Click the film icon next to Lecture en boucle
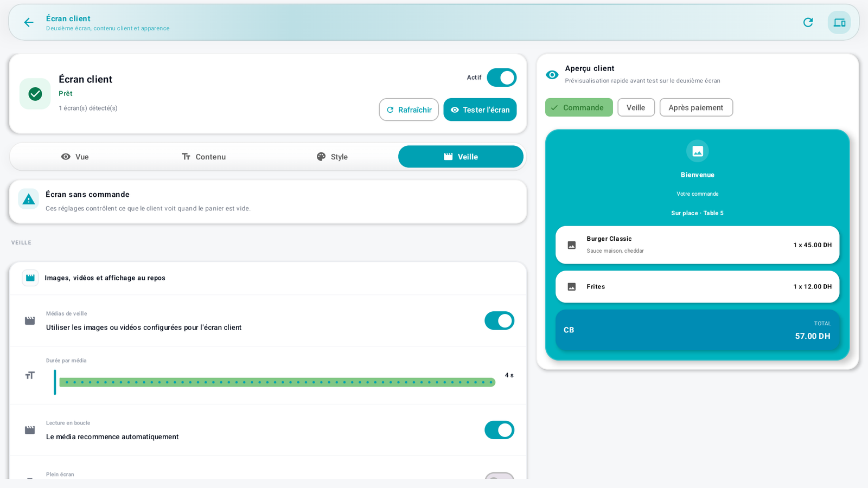This screenshot has width=868, height=488. 30,430
